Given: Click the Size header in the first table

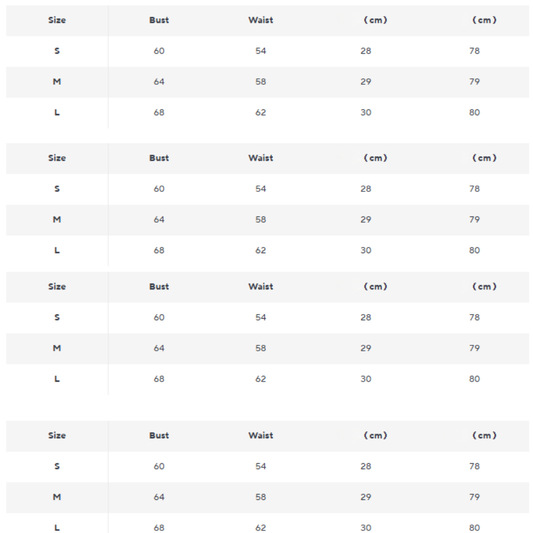Looking at the screenshot, I should point(57,20).
